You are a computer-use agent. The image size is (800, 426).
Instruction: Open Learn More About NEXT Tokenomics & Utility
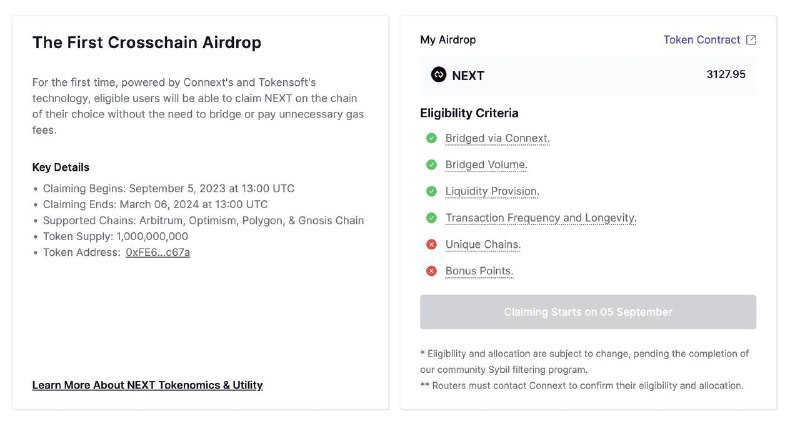coord(147,385)
